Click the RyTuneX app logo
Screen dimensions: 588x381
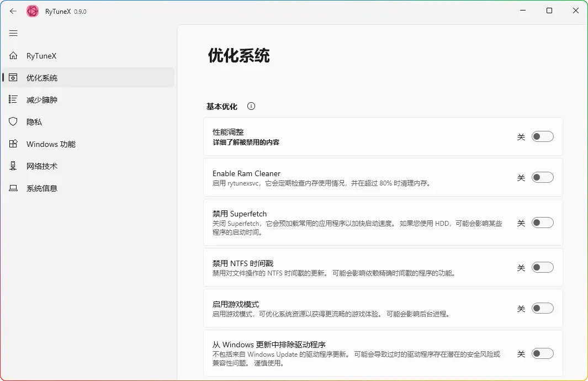click(x=33, y=11)
